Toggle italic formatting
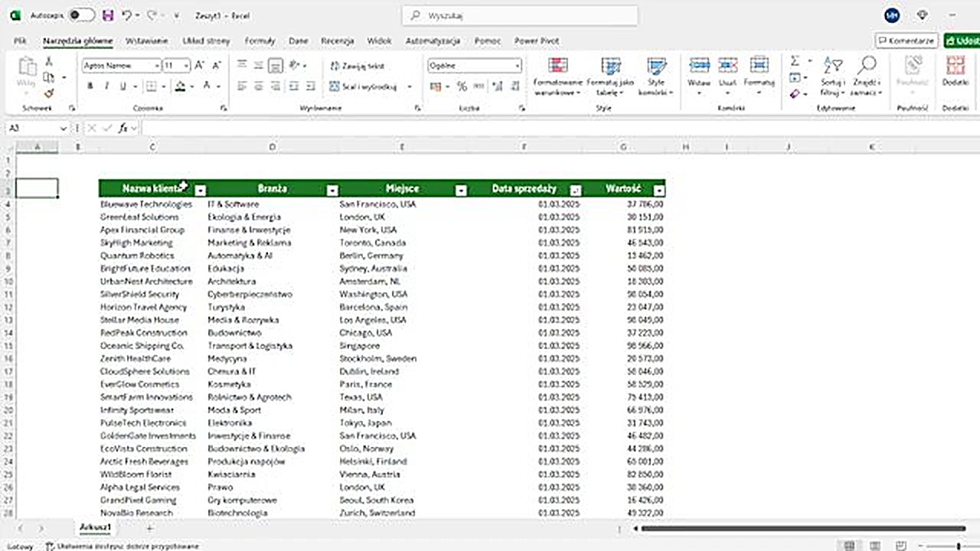 106,86
